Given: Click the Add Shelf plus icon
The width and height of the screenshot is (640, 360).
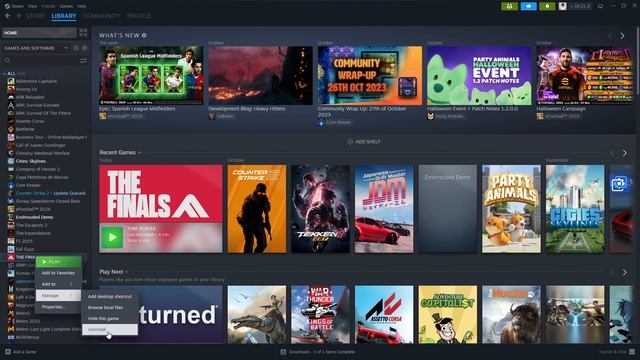Looking at the screenshot, I should coord(350,142).
